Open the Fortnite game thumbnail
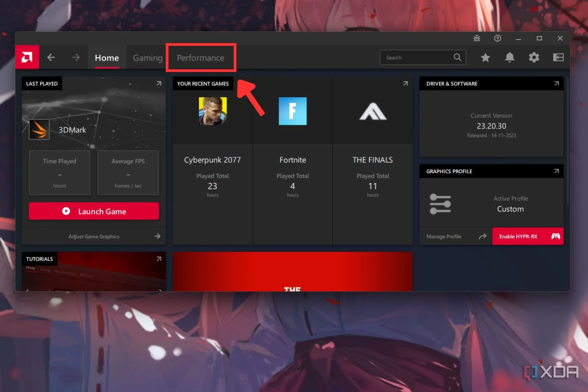This screenshot has height=392, width=588. 293,111
